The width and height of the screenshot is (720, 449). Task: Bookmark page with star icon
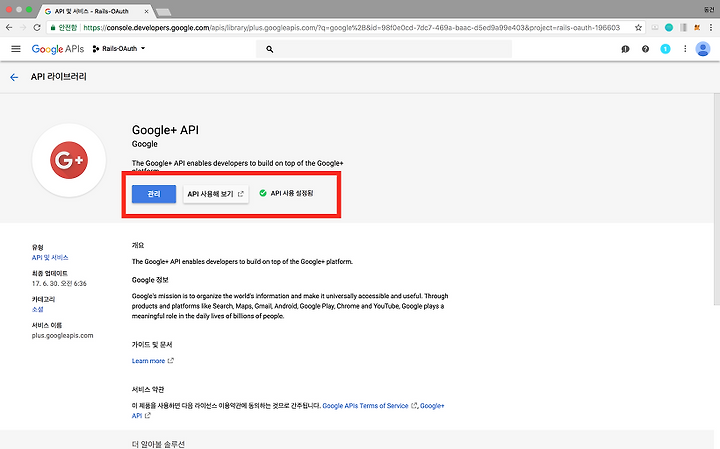pos(638,28)
